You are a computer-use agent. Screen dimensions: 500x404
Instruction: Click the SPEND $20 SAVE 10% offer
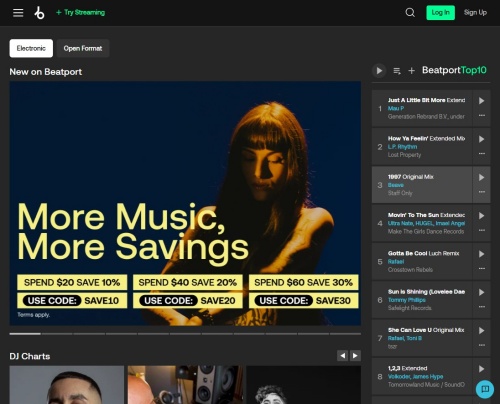(72, 282)
